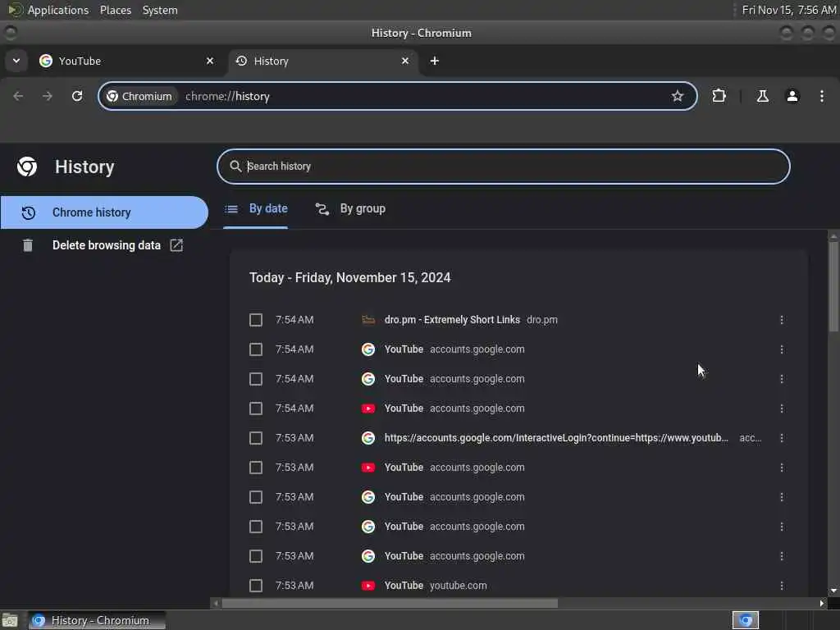Check the YouTube entry directly above youtube.com row
The image size is (840, 630).
[x=256, y=556]
